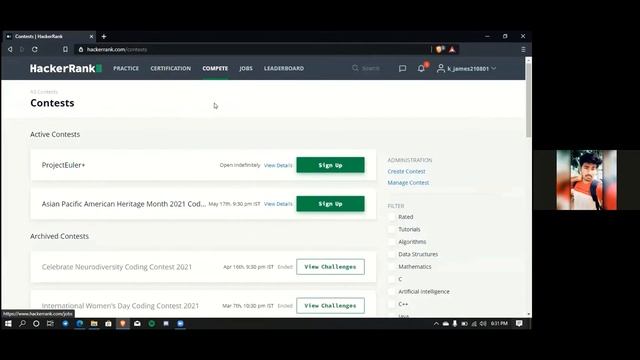Open the Windows taskbar search
The height and width of the screenshot is (360, 640).
[x=22, y=324]
